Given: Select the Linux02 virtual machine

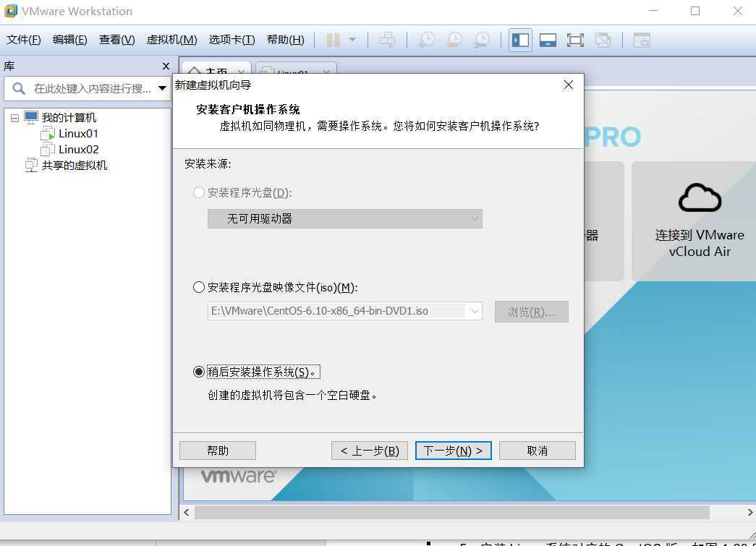Looking at the screenshot, I should 79,150.
